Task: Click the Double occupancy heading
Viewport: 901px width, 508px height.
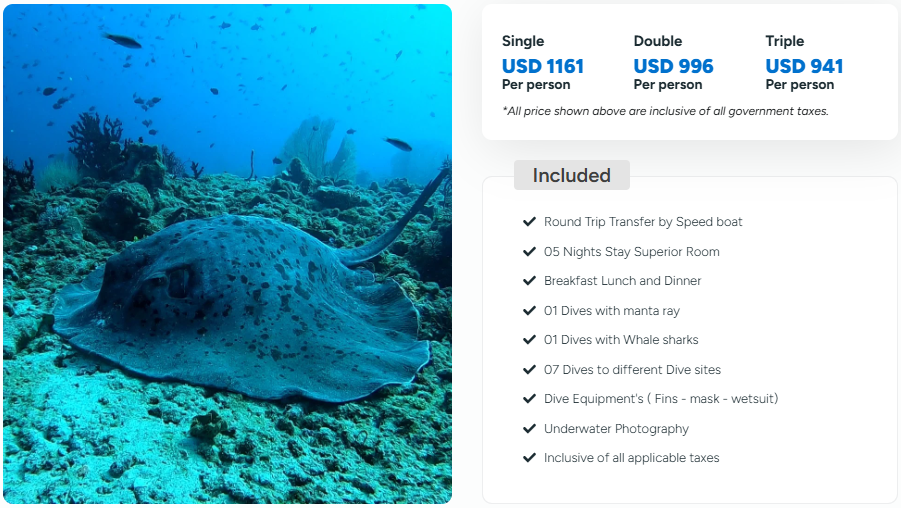Action: (657, 41)
